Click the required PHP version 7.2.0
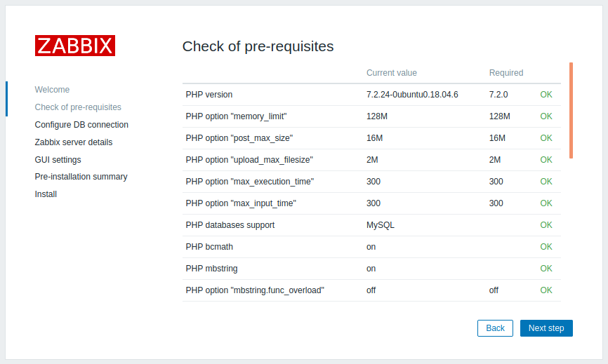The height and width of the screenshot is (364, 608). 498,95
